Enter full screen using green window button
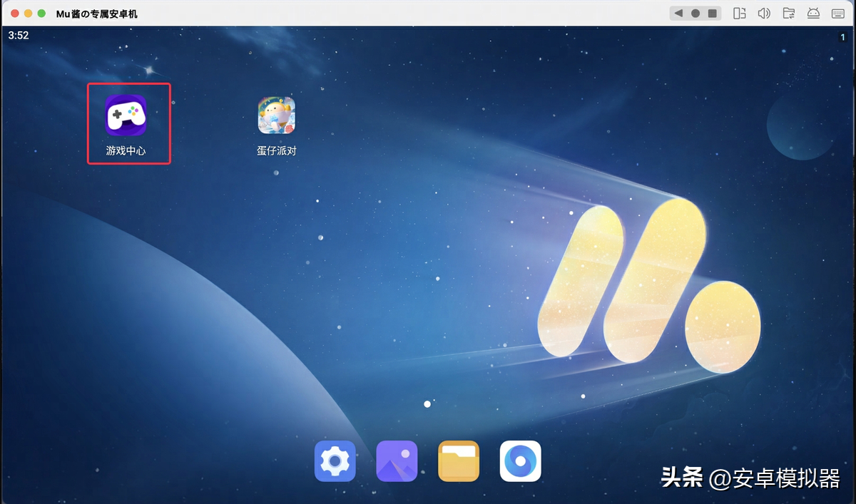 (41, 14)
